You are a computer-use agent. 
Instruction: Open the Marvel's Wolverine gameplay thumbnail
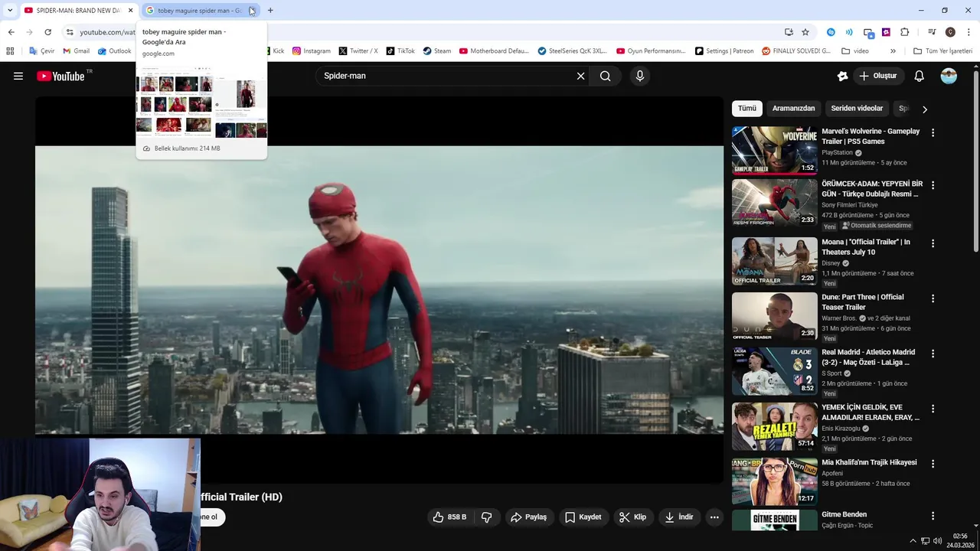coord(774,151)
